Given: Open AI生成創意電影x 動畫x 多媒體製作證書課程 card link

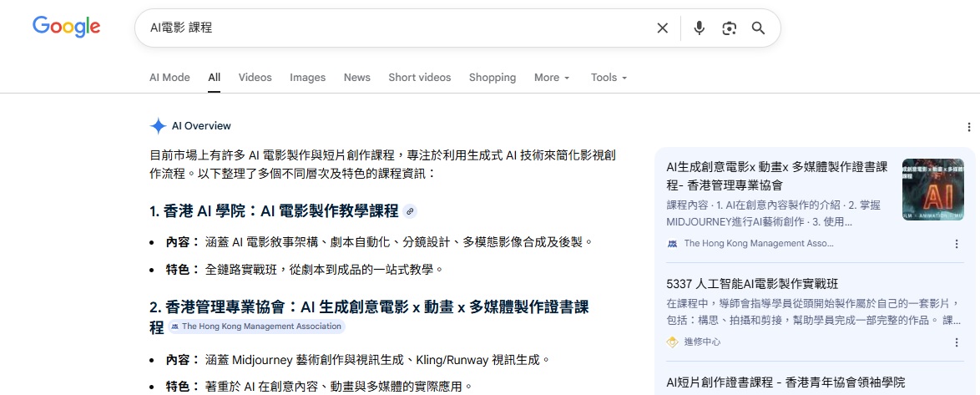Looking at the screenshot, I should [777, 176].
